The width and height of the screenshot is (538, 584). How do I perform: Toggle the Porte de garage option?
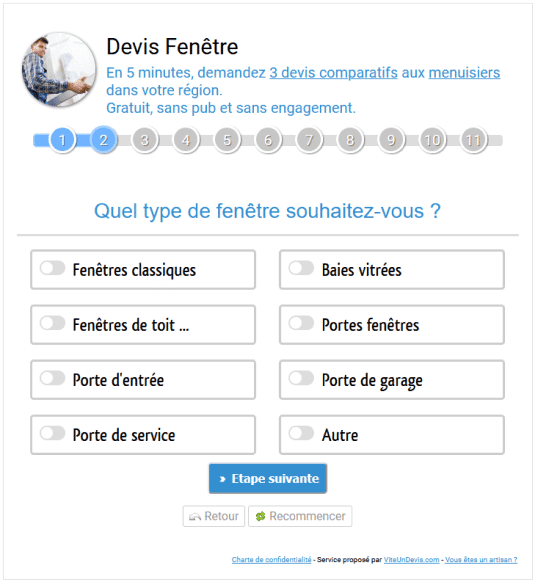301,378
